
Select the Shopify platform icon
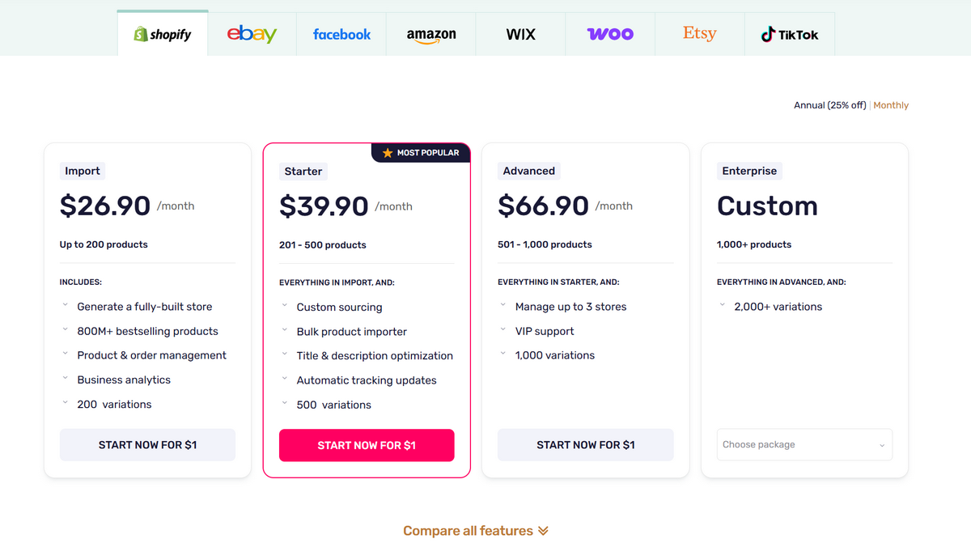pos(162,34)
